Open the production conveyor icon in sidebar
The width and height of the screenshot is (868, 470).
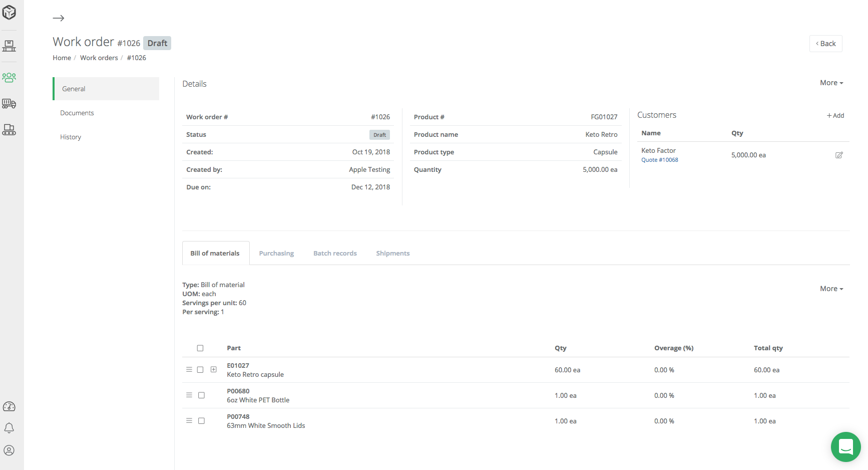pos(9,130)
